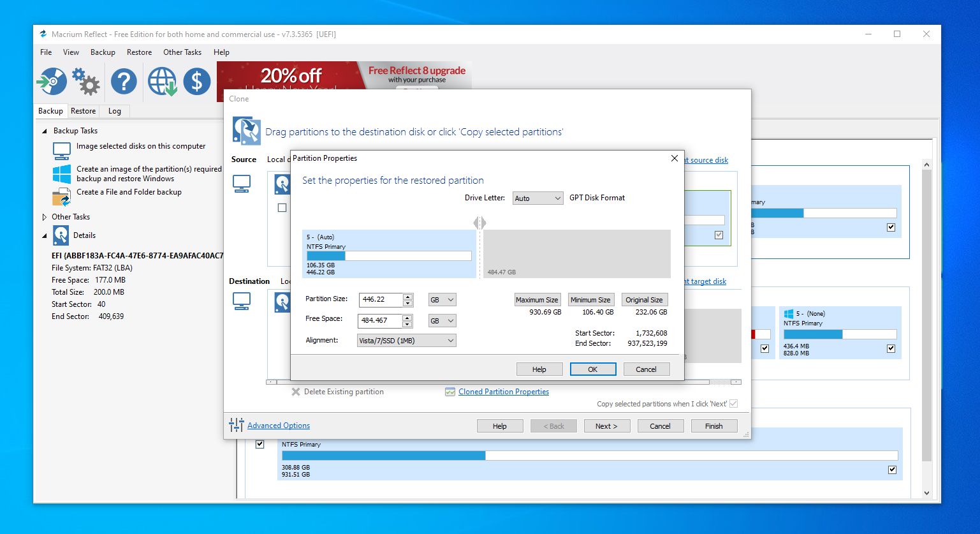Image resolution: width=980 pixels, height=534 pixels.
Task: Click the Partition Size input field
Action: pyautogui.click(x=381, y=300)
